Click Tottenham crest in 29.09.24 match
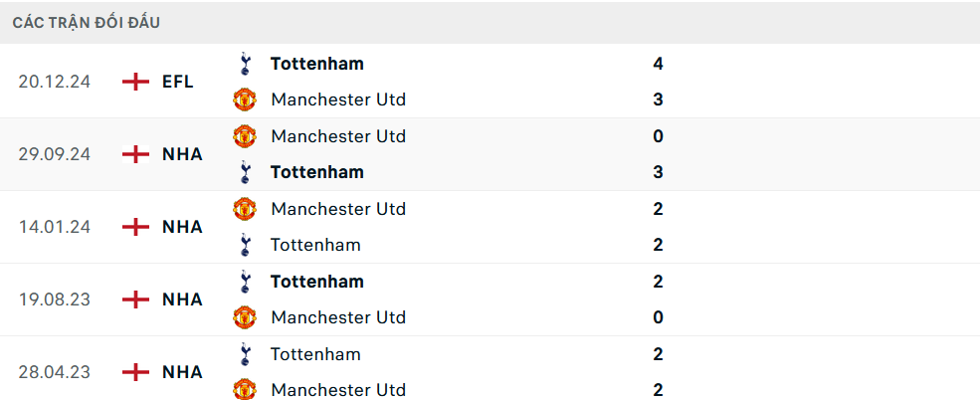Viewport: 980px width, 400px height. coord(245,172)
